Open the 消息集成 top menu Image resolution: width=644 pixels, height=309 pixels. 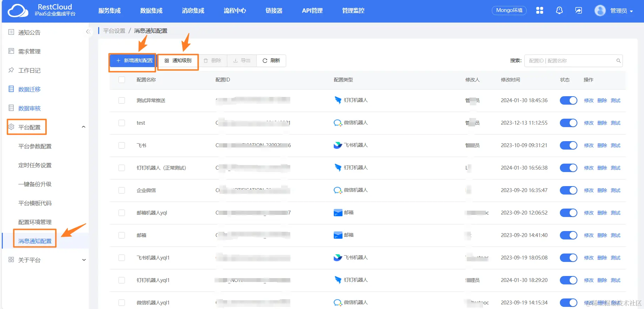193,11
